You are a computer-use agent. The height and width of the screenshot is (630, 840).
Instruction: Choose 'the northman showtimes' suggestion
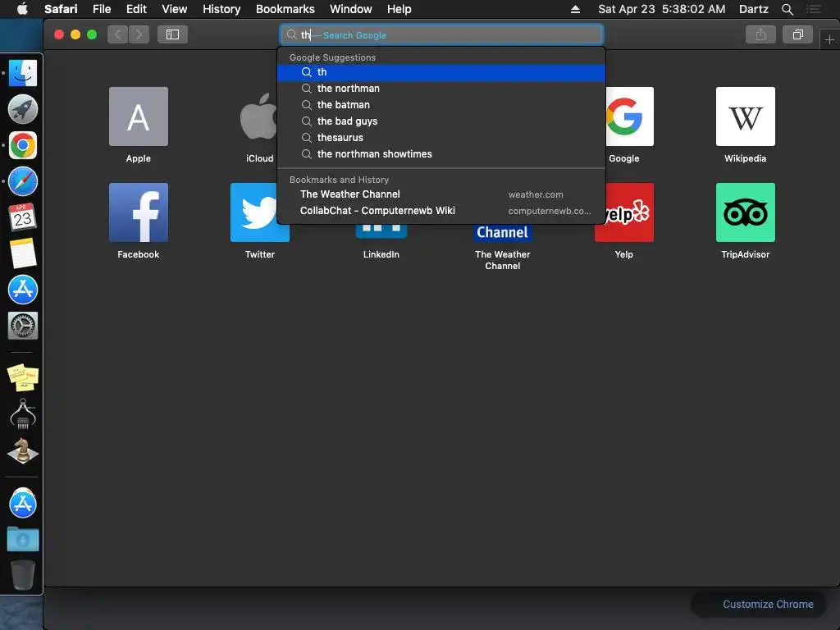pos(441,154)
